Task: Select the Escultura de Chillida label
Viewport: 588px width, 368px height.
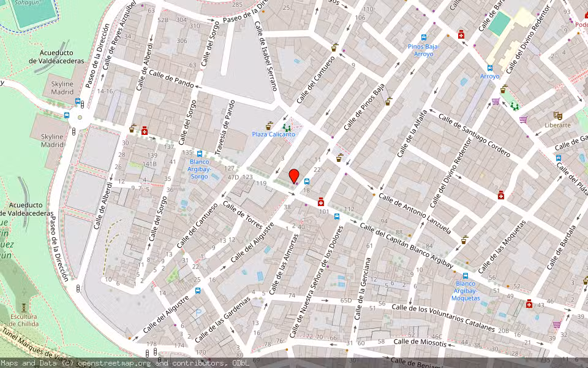Action: tap(24, 320)
